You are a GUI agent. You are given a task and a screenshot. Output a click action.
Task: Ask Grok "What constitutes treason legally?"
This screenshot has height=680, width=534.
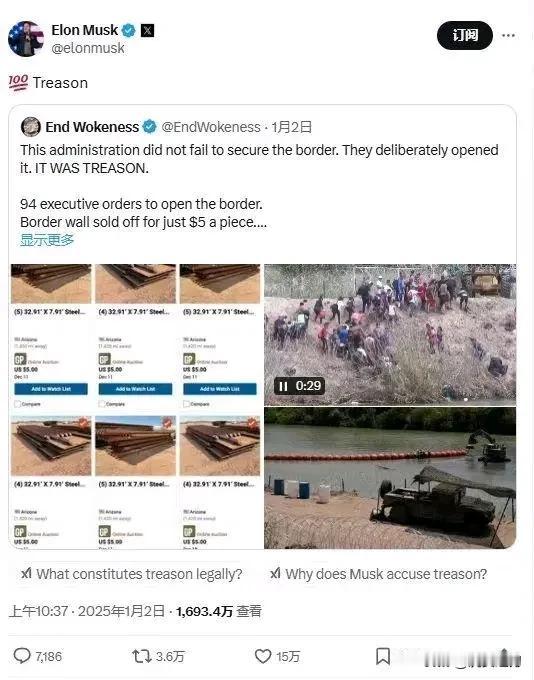[131, 574]
